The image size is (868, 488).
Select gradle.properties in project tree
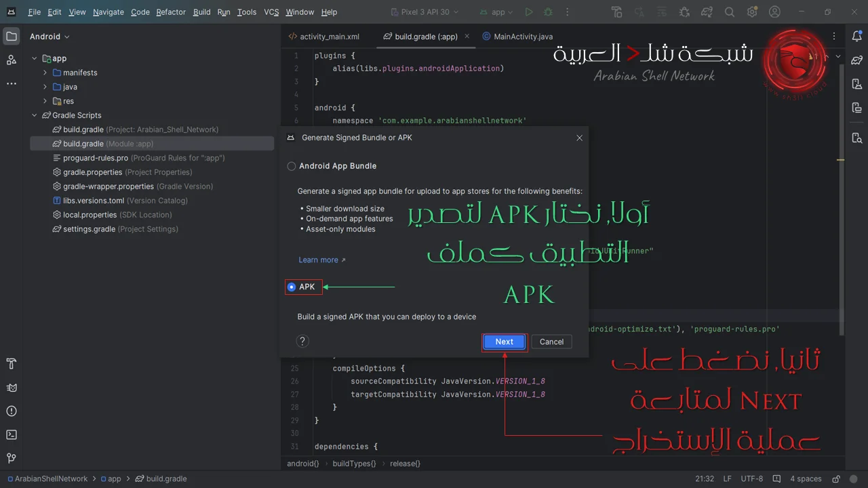[122, 172]
